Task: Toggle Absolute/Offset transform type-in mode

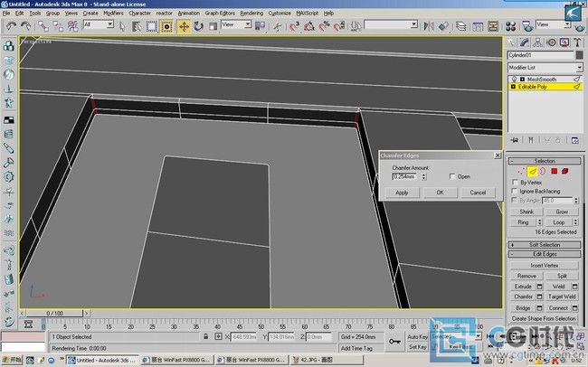Action: pyautogui.click(x=218, y=336)
